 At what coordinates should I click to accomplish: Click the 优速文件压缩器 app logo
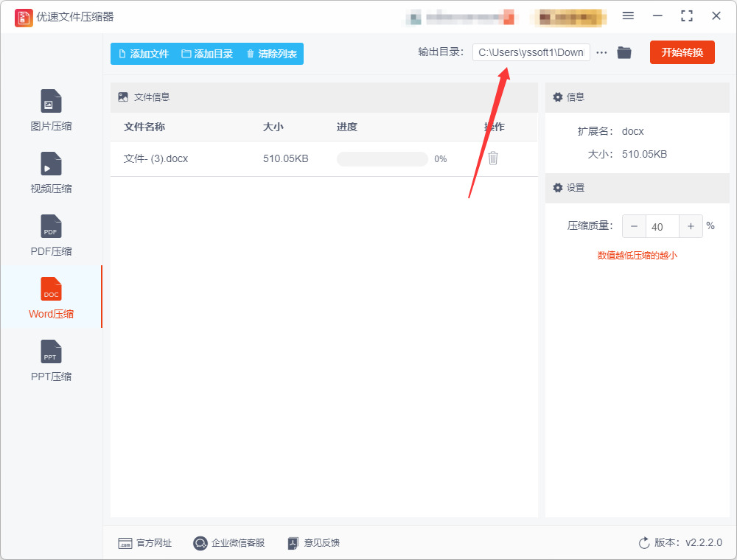click(x=24, y=18)
